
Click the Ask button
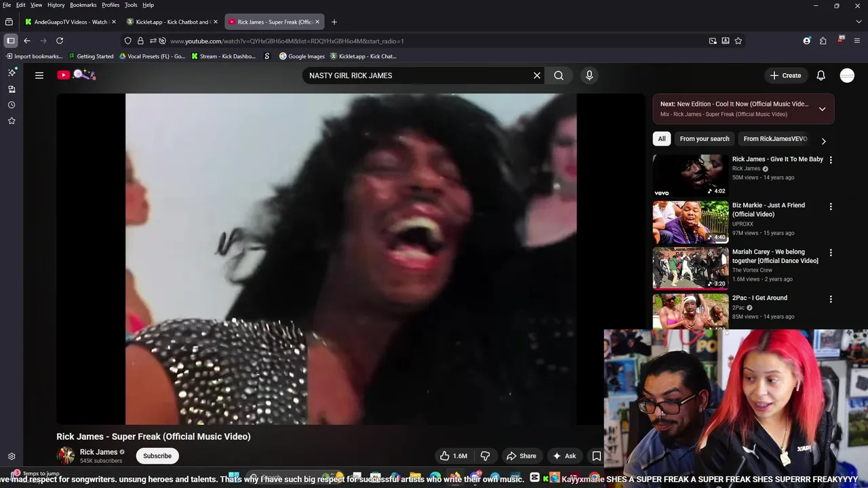(x=564, y=456)
